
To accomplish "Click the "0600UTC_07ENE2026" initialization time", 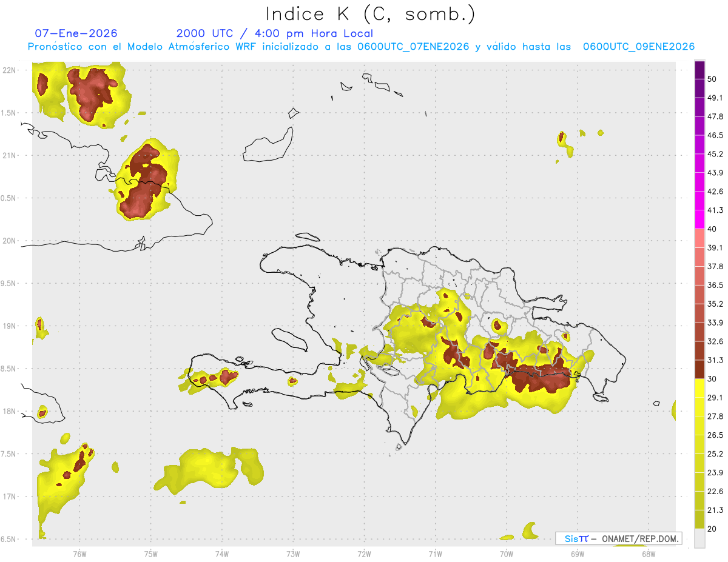I will [414, 47].
